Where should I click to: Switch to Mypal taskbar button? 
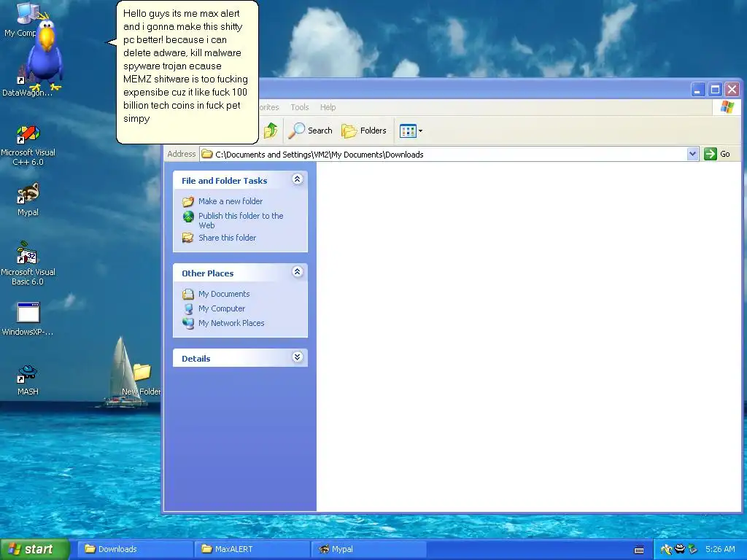369,549
